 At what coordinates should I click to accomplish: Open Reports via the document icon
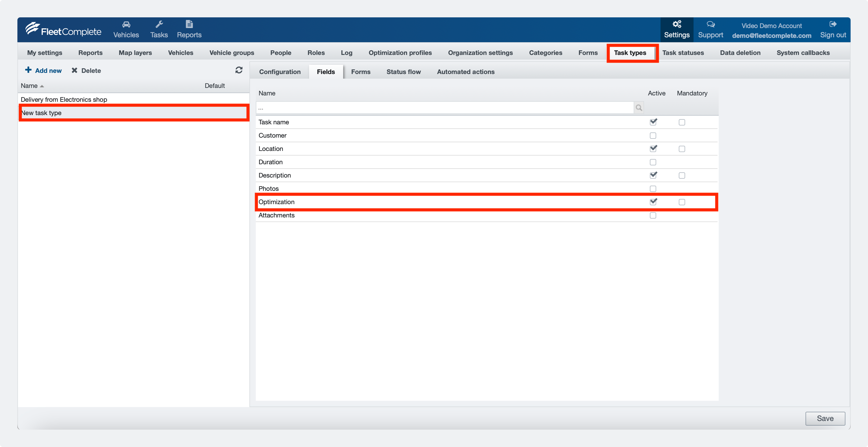(x=189, y=30)
